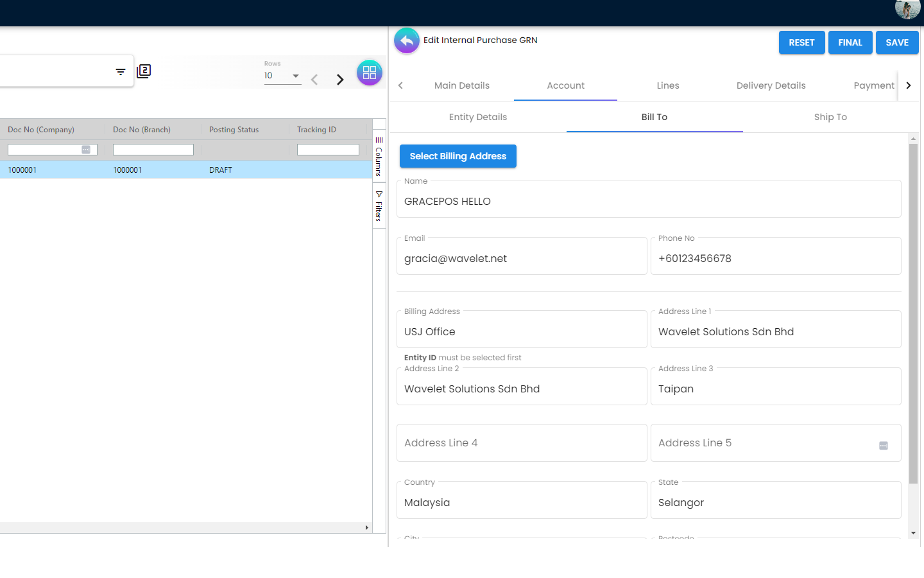The height and width of the screenshot is (578, 924).
Task: Open the Rows per page dropdown
Action: 282,76
